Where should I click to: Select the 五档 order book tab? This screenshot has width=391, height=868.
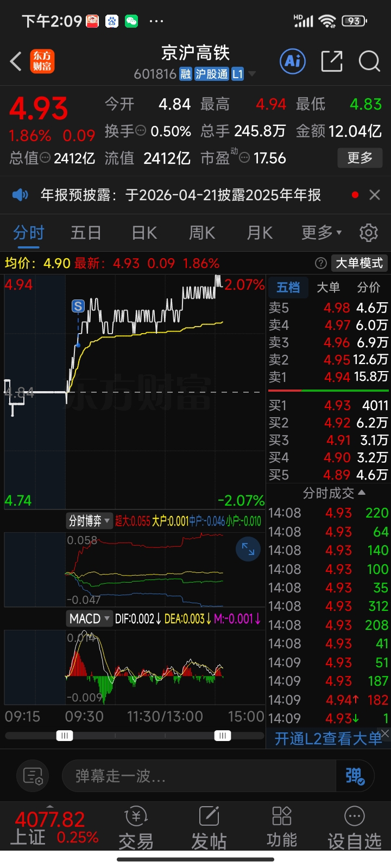click(x=288, y=288)
